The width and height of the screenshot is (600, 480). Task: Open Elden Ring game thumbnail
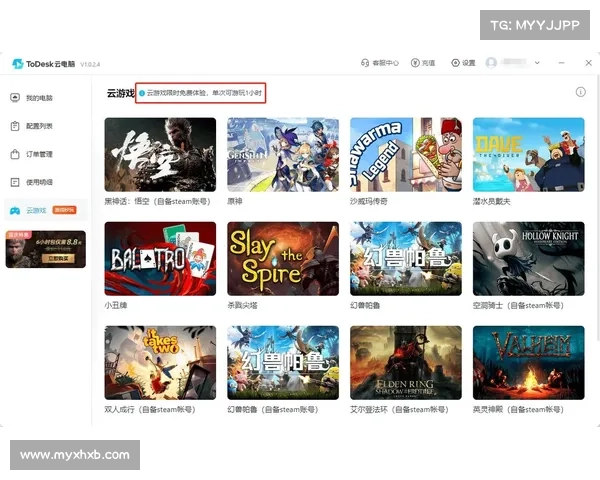coord(406,363)
